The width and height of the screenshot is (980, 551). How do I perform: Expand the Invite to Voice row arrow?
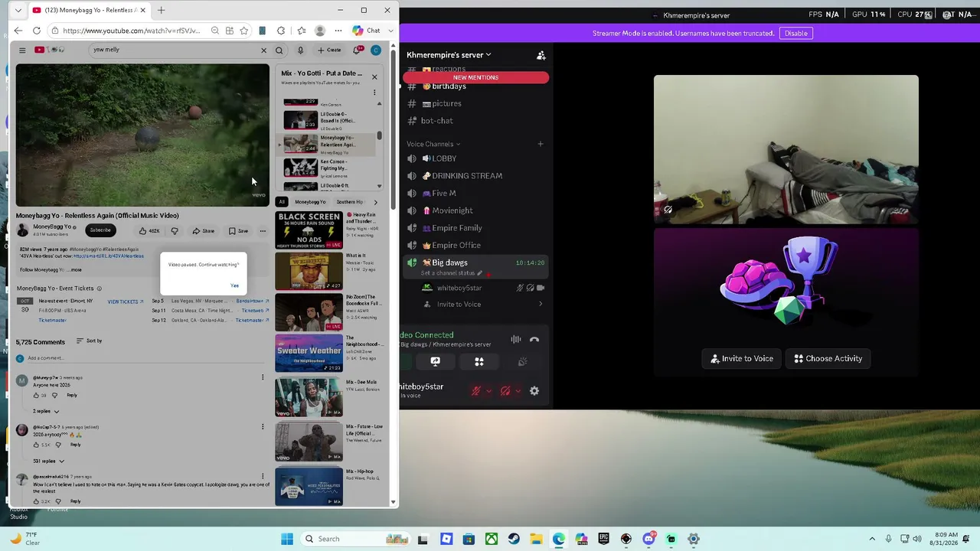click(541, 305)
